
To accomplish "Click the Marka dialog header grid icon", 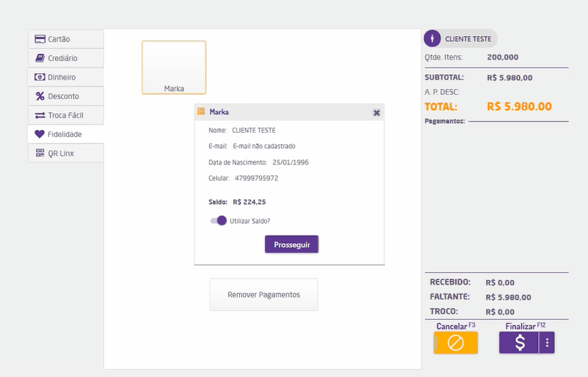I will pyautogui.click(x=201, y=112).
